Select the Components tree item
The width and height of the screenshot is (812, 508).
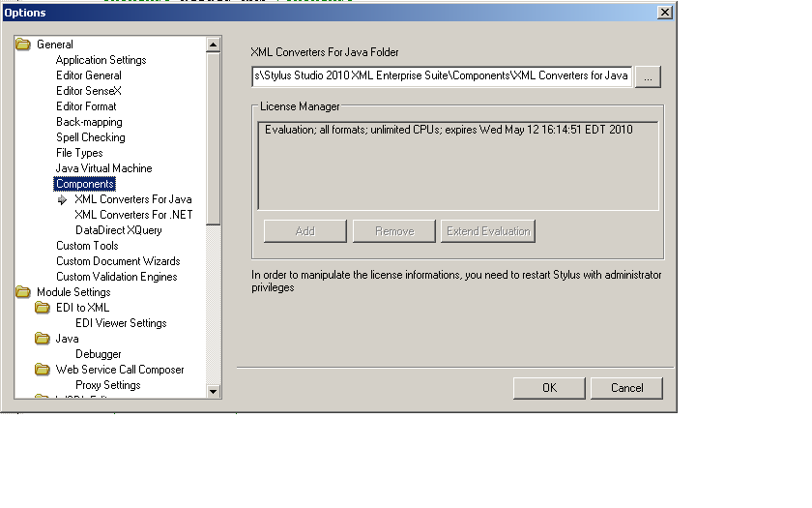coord(84,184)
